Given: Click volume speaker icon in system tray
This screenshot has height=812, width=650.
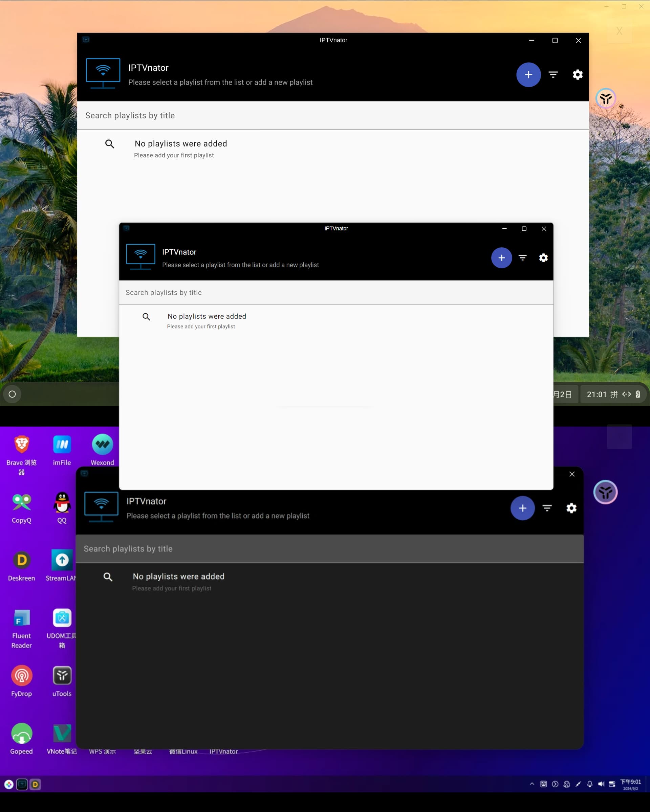Looking at the screenshot, I should [601, 784].
